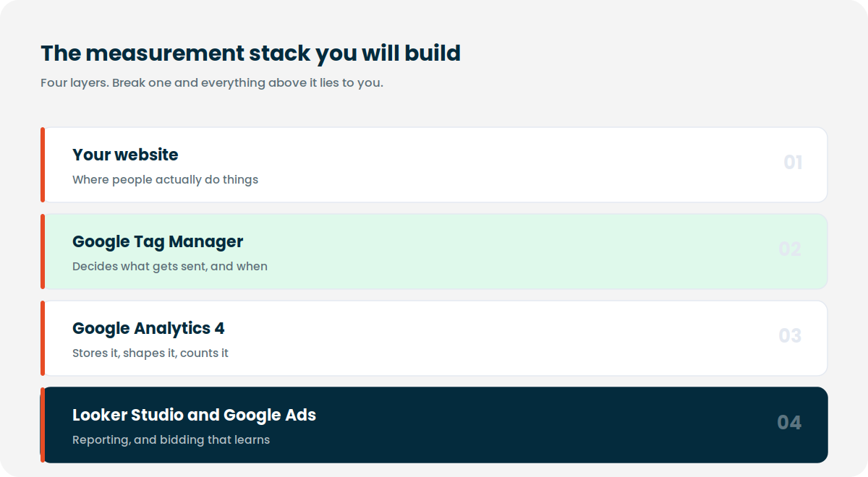Click the number 04 on the dark card
Image resolution: width=868 pixels, height=477 pixels.
789,422
